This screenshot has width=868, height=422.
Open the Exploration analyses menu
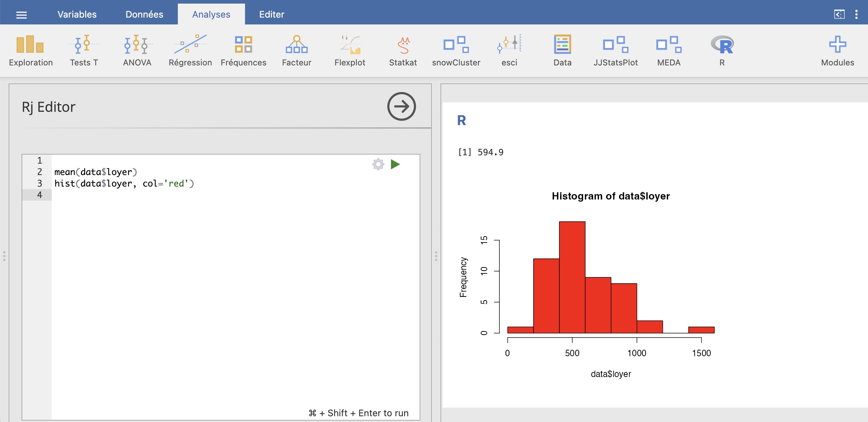click(31, 51)
